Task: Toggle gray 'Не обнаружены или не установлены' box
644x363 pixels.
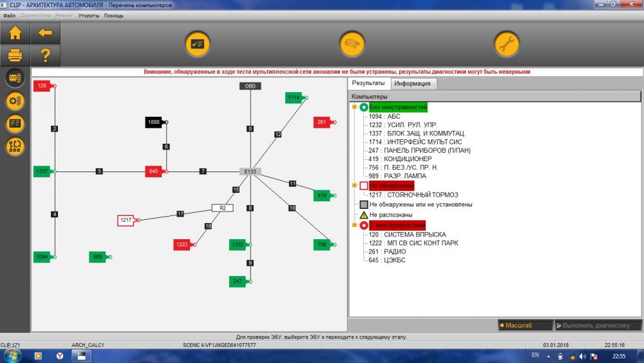Action: coord(364,204)
